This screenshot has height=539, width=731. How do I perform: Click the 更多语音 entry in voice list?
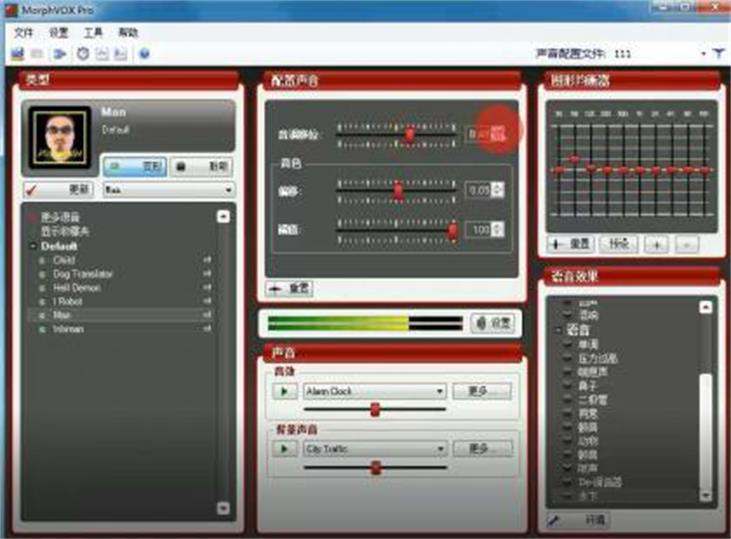pyautogui.click(x=61, y=217)
